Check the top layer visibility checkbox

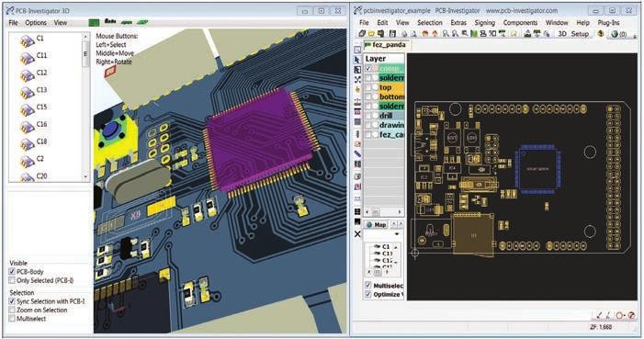(x=368, y=87)
